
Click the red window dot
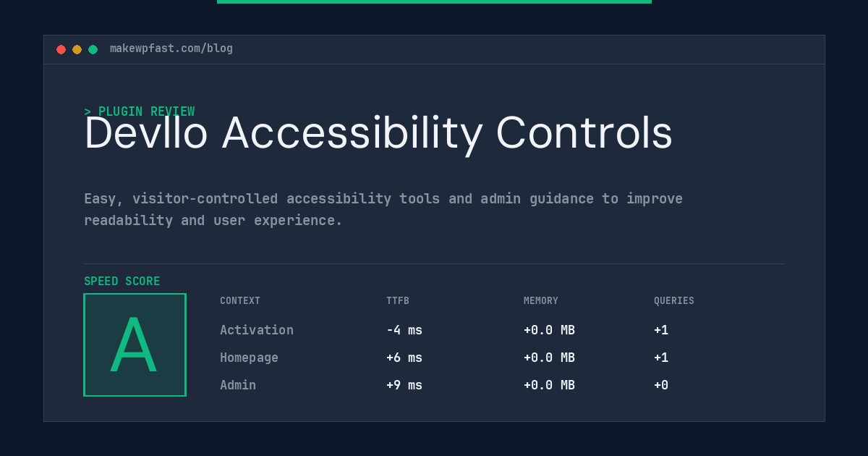[61, 49]
